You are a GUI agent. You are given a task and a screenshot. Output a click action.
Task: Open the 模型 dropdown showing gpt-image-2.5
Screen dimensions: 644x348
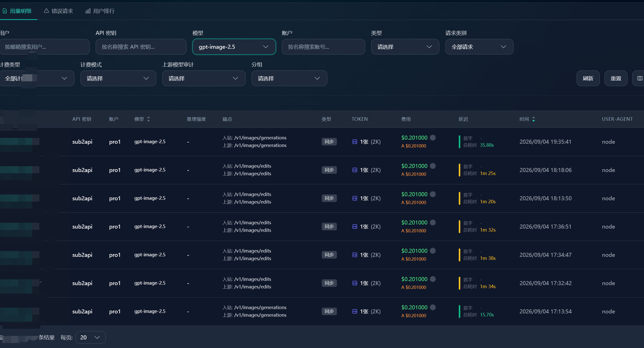(x=234, y=47)
